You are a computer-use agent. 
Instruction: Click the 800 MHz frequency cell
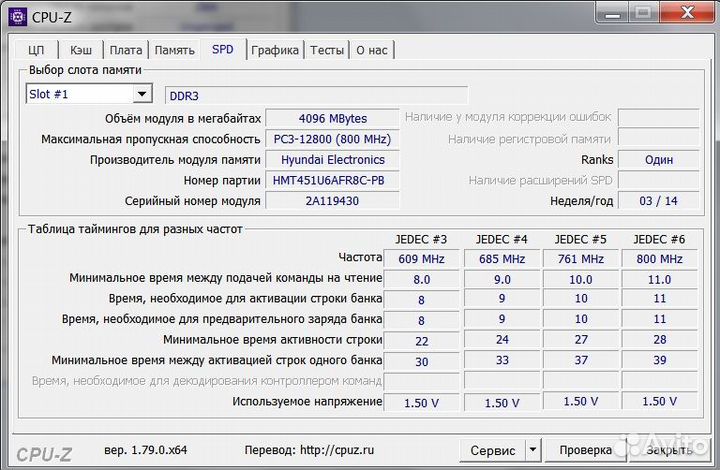(660, 259)
